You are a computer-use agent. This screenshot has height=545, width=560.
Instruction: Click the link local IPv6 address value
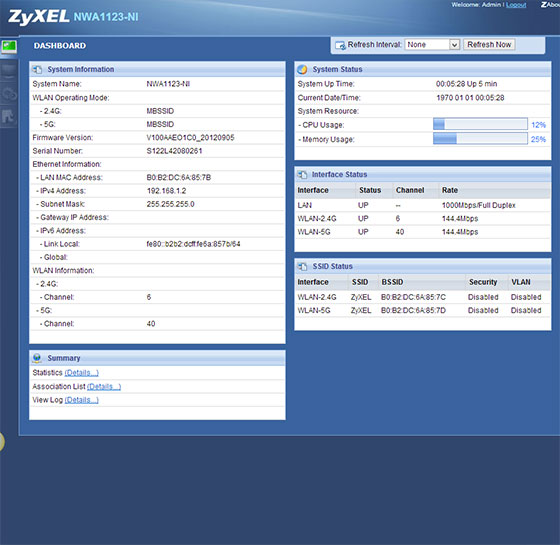coord(193,244)
